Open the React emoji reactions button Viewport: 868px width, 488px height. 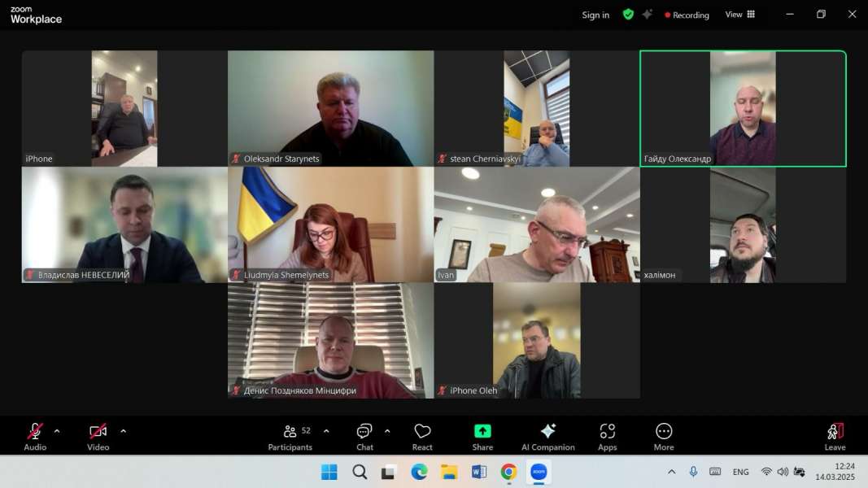coord(422,435)
